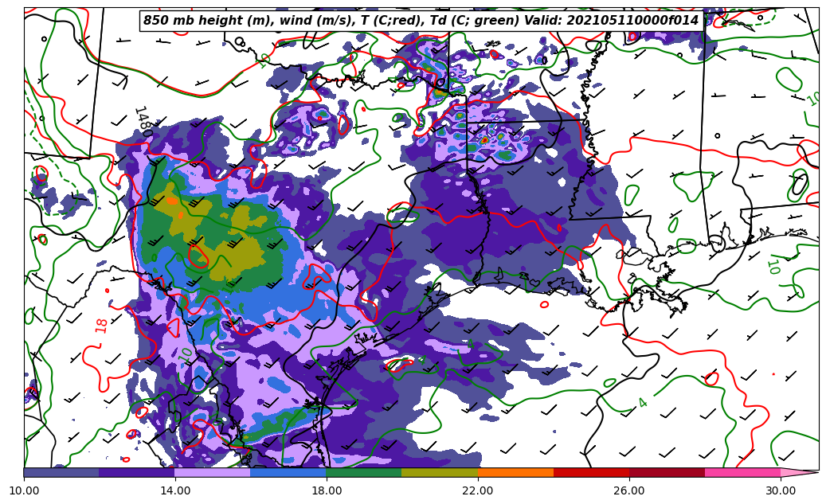Pick the blue 16–18 colorbar segment
This screenshot has width=826, height=504.
coord(288,472)
